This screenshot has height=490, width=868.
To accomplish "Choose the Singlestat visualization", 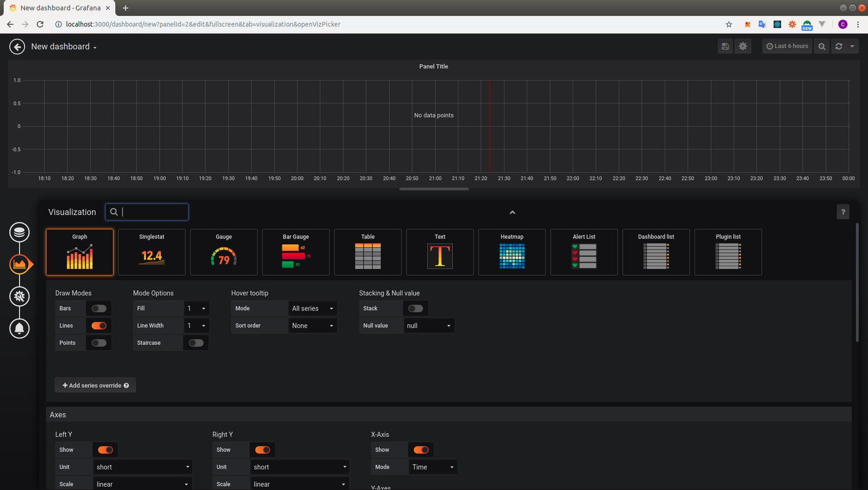I will [x=152, y=252].
